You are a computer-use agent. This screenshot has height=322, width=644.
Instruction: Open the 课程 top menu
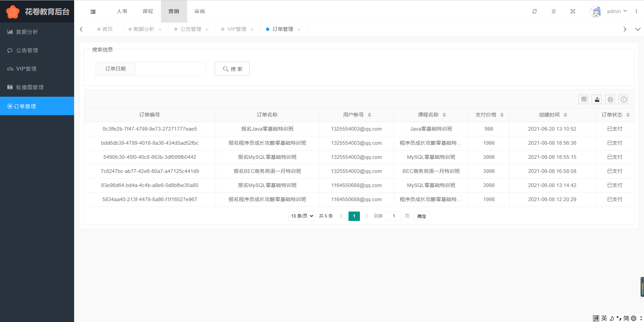(148, 11)
